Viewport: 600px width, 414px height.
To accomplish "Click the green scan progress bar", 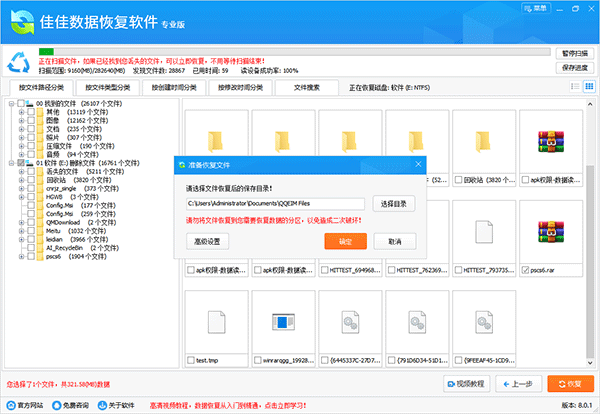I will pyautogui.click(x=46, y=52).
